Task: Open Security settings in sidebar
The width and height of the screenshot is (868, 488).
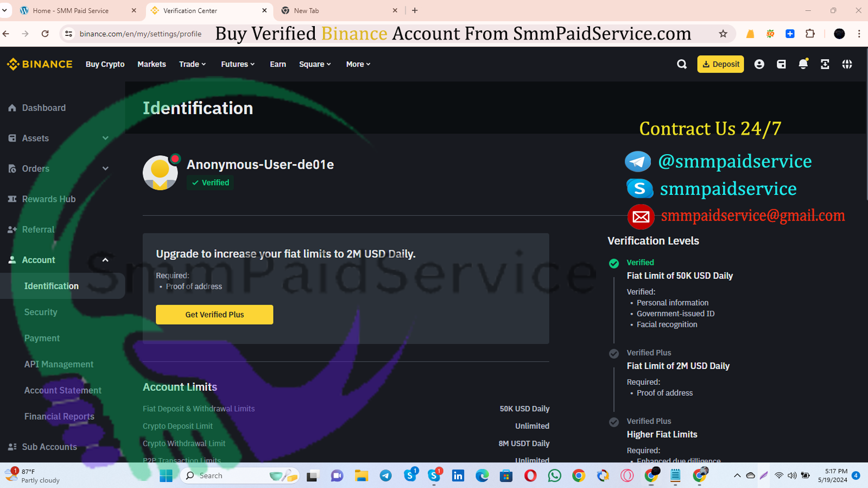Action: 41,312
